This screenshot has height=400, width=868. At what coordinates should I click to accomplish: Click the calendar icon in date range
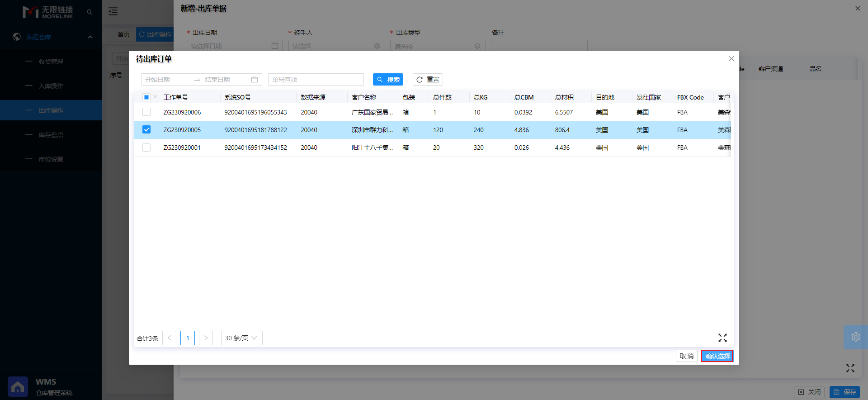point(255,80)
